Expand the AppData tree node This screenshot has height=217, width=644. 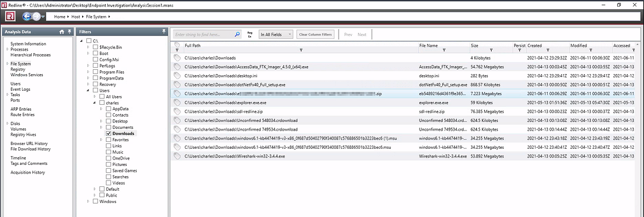pos(101,108)
